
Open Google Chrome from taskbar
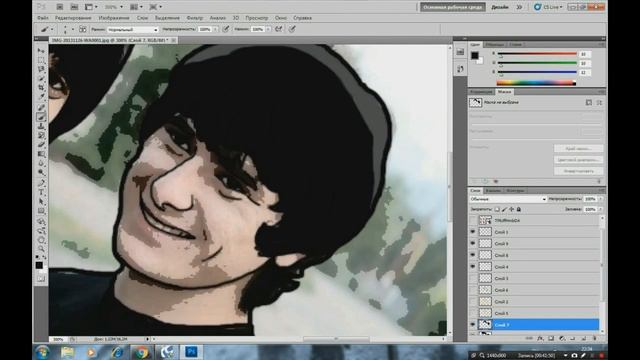coord(141,352)
